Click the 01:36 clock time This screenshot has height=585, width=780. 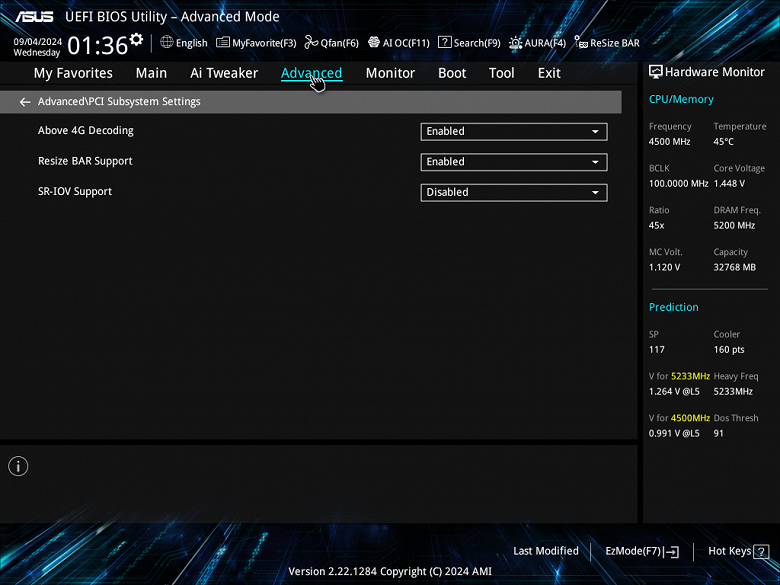tap(98, 46)
